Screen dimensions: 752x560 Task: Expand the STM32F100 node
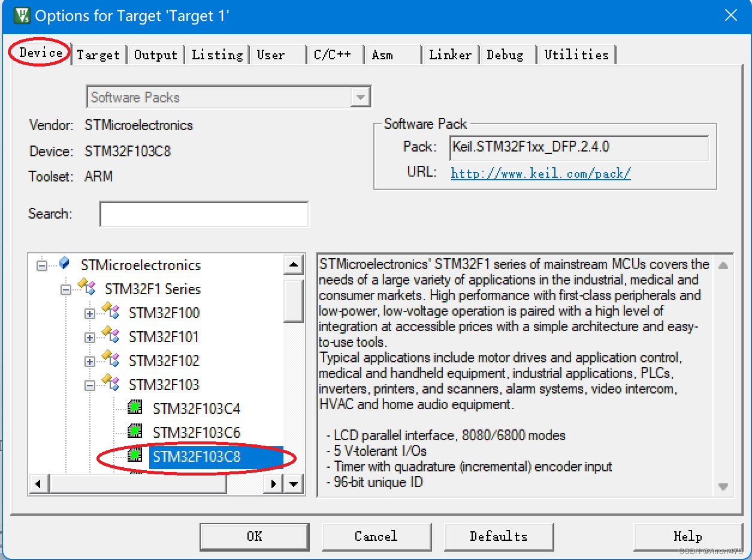[x=90, y=313]
